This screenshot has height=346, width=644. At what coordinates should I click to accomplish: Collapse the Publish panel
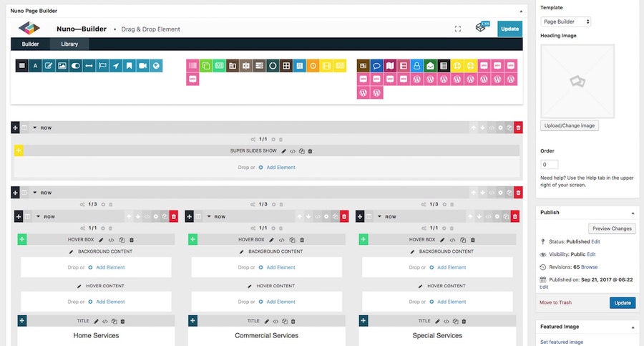pos(633,213)
